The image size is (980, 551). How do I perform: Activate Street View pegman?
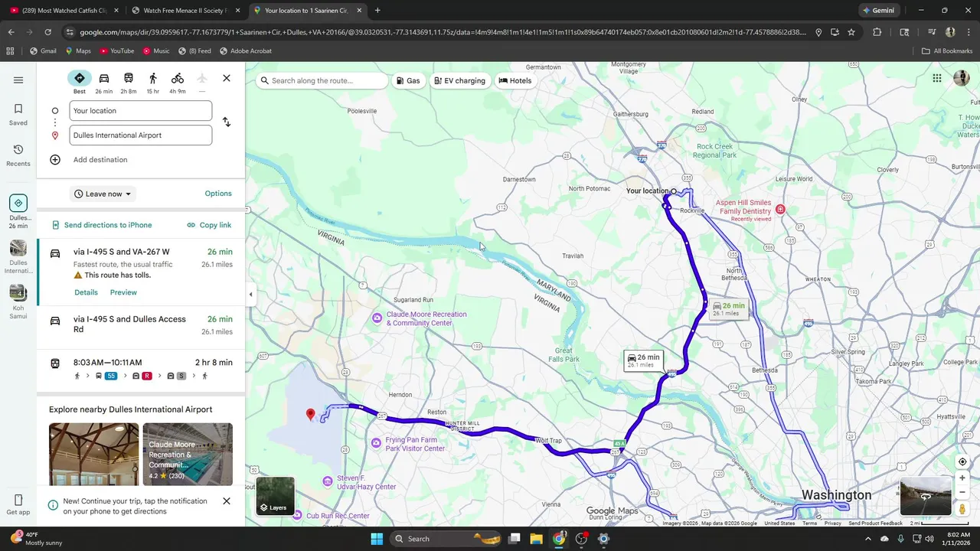[962, 509]
